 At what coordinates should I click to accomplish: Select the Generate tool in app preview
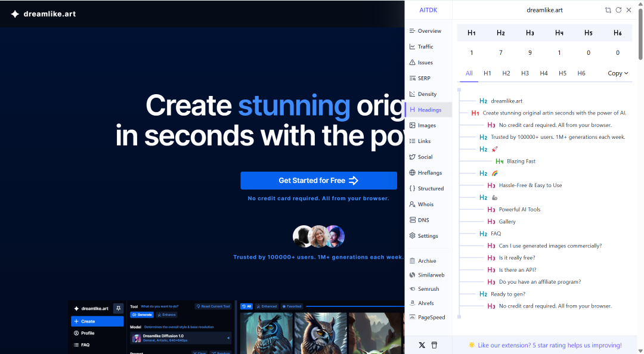click(x=142, y=315)
